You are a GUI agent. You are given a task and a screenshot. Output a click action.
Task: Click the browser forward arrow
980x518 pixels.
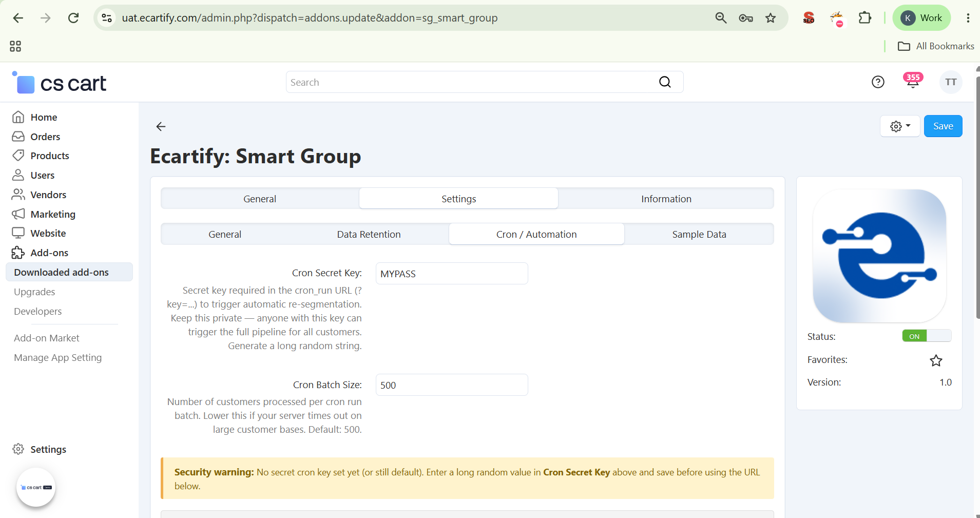tap(46, 18)
